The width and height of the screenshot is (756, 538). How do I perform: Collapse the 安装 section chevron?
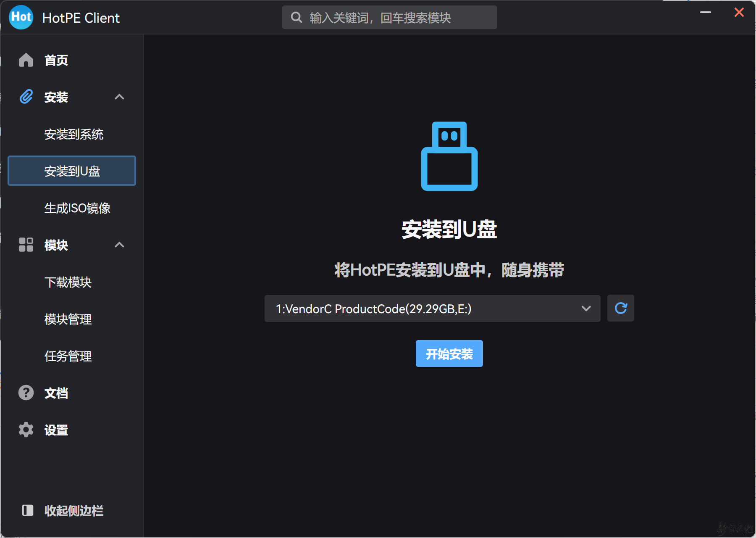pyautogui.click(x=119, y=97)
